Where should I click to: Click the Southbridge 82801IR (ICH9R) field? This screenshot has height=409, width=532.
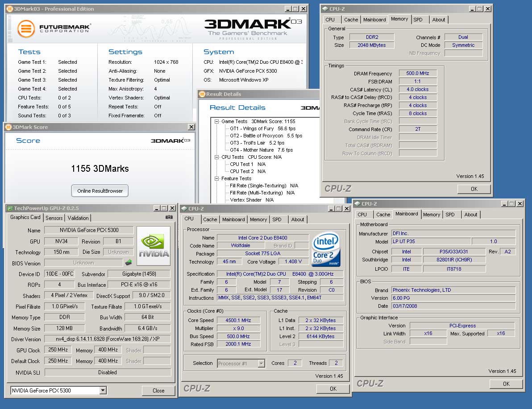point(454,260)
